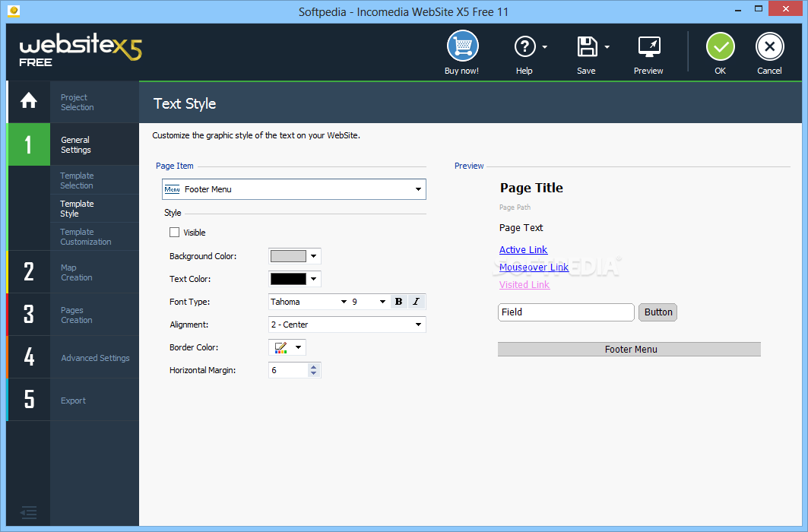808x532 pixels.
Task: Open the Page Item Footer Menu dropdown
Action: pos(293,189)
